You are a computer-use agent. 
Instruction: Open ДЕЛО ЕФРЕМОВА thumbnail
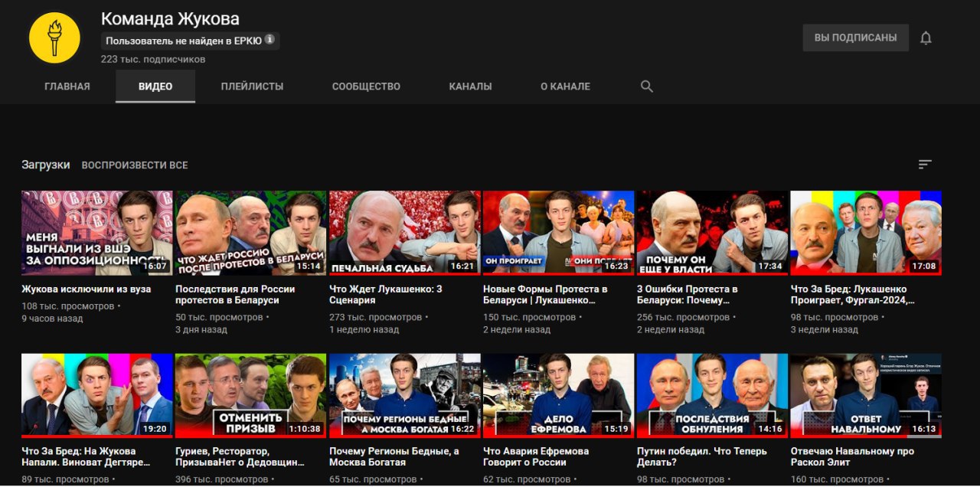click(x=559, y=395)
